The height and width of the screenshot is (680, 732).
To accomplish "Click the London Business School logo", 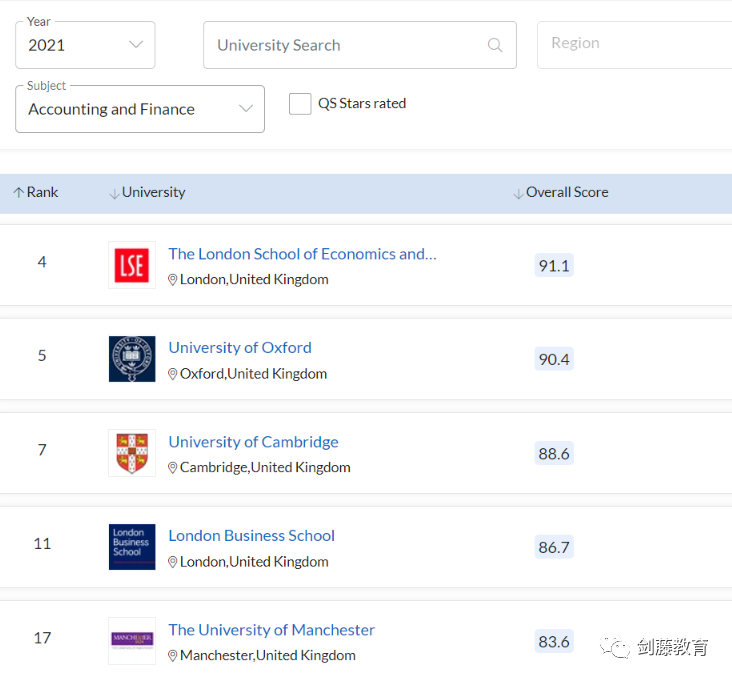I will (x=132, y=547).
